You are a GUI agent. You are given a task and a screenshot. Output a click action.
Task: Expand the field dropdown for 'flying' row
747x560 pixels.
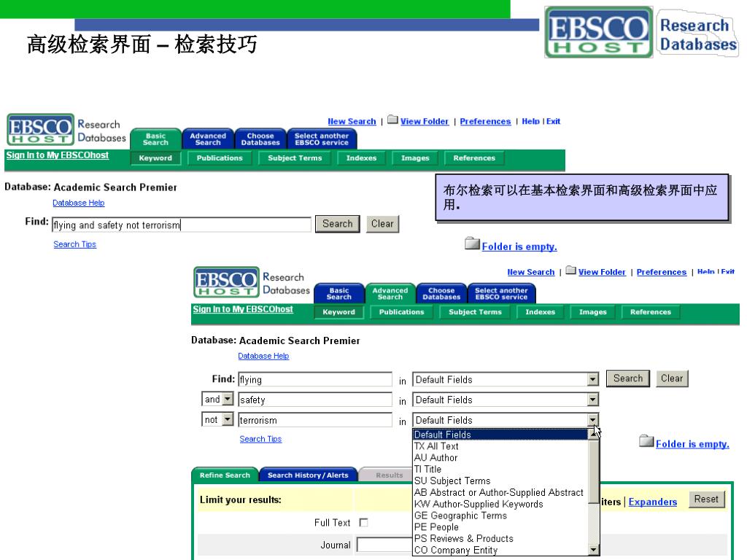pos(592,379)
